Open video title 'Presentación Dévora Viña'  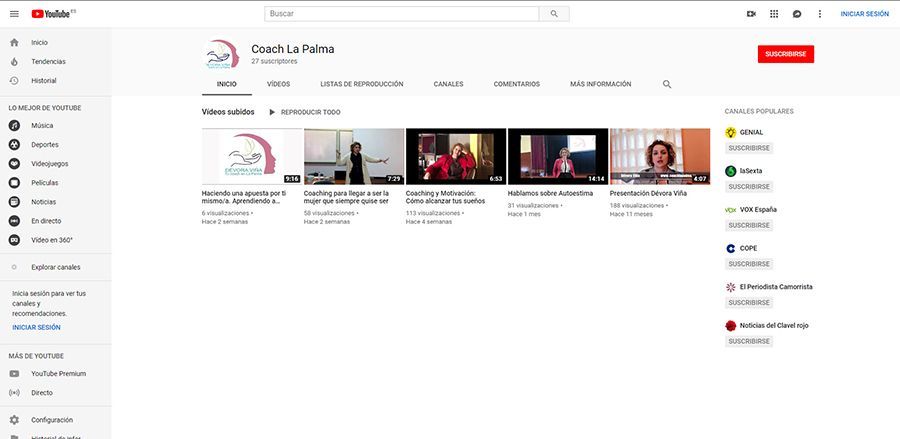(649, 193)
